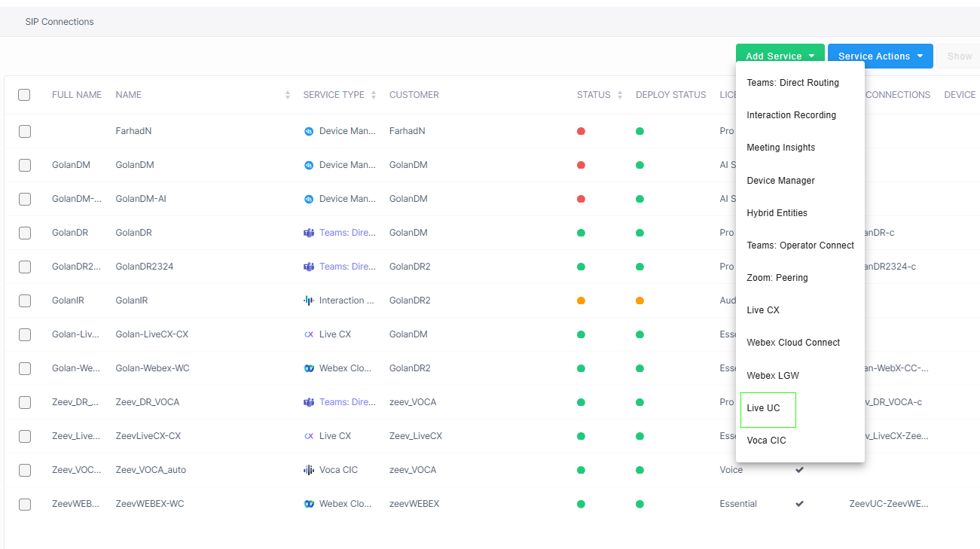Screen dimensions: 980x549
Task: Sort by Service Type using its arrows
Action: 374,95
